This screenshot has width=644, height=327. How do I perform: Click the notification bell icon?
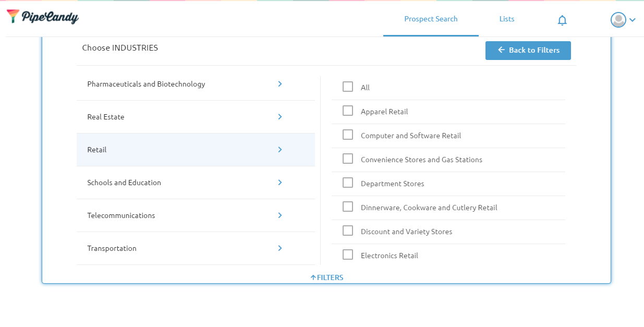[x=562, y=20]
